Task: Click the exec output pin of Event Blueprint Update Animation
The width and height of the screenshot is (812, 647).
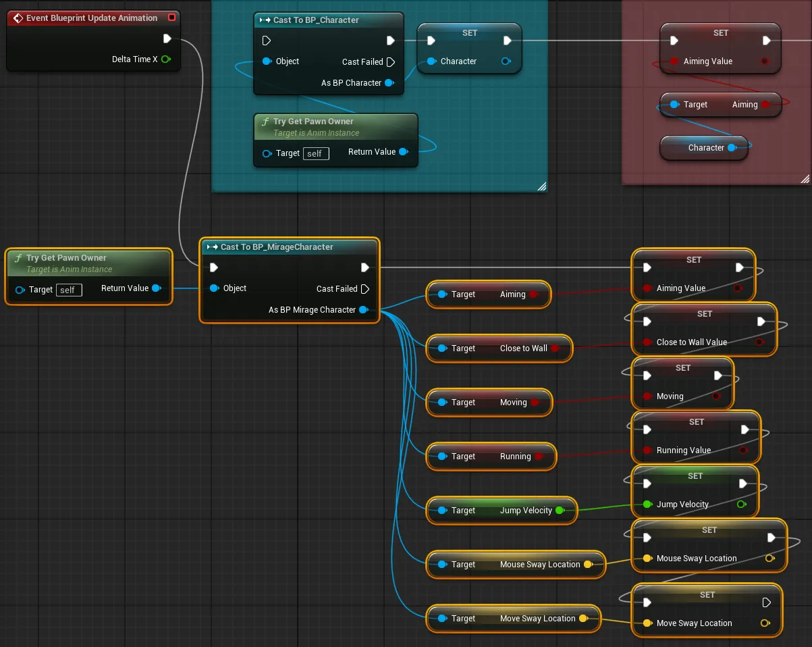Action: [167, 38]
